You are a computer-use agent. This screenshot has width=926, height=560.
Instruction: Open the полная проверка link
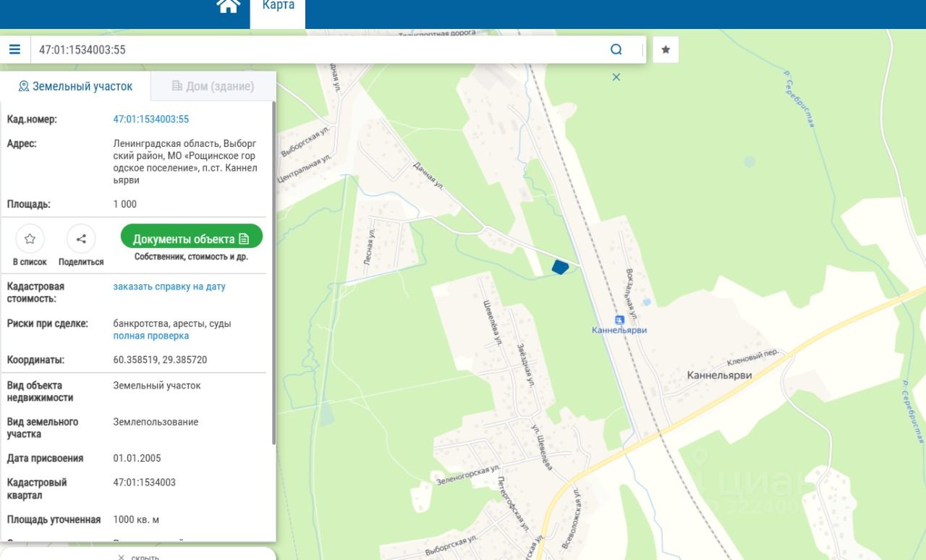point(150,336)
